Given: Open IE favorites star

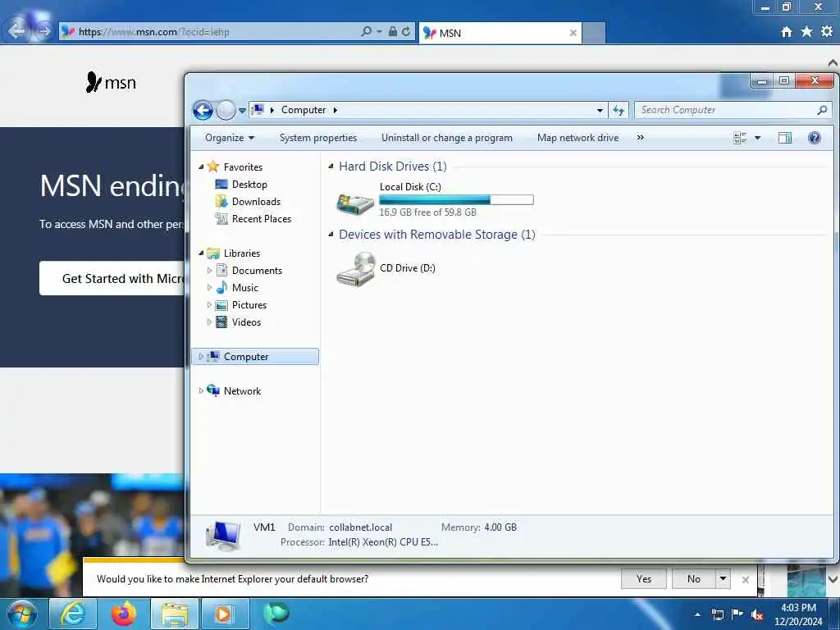Looking at the screenshot, I should coord(807,32).
